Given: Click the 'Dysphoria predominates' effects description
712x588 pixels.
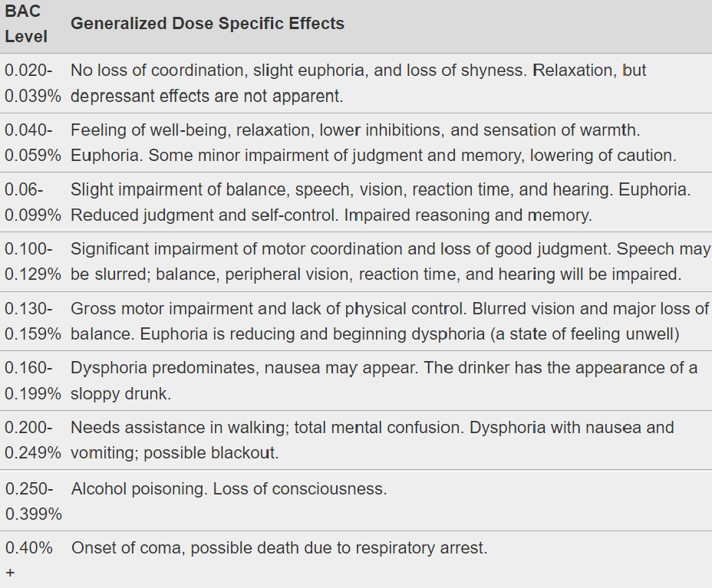Looking at the screenshot, I should (384, 381).
